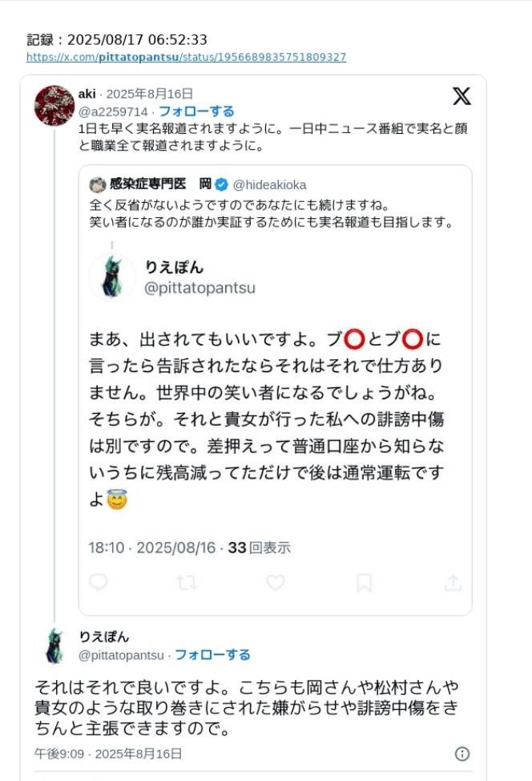Click the bookmark icon in quoted tweet
The width and height of the screenshot is (532, 781).
(x=364, y=582)
